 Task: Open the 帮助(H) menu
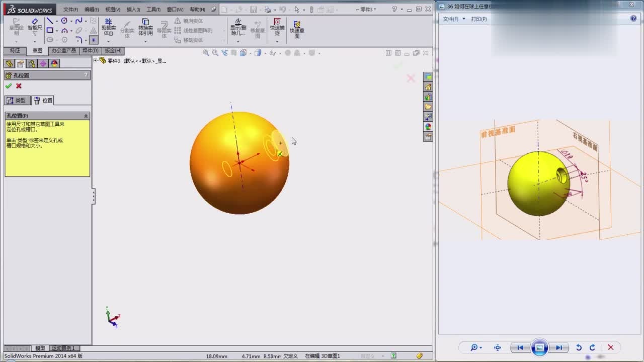pyautogui.click(x=197, y=10)
